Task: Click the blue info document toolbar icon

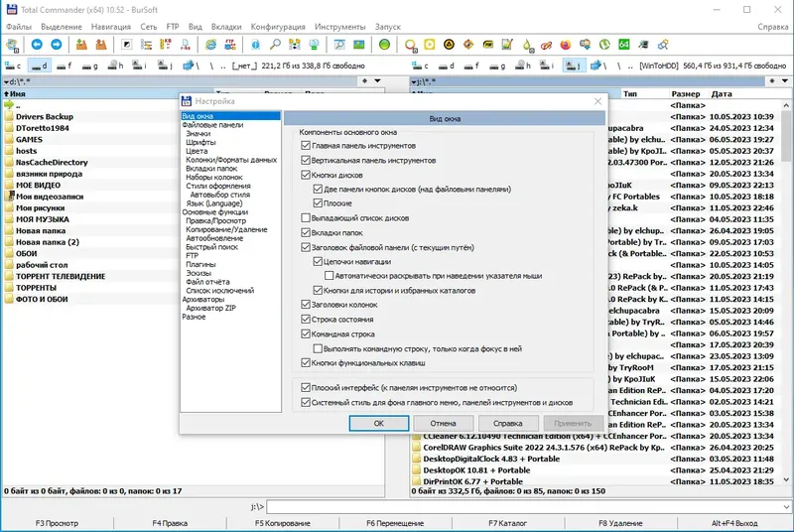Action: (x=256, y=45)
